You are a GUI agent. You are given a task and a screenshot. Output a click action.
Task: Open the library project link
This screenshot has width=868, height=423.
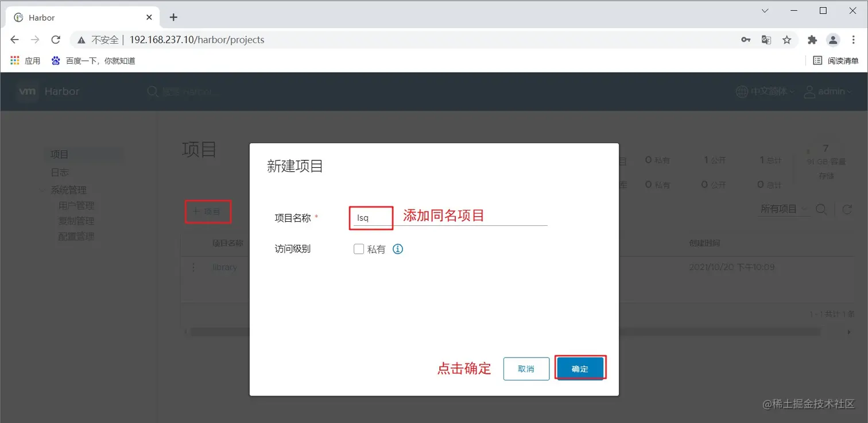pyautogui.click(x=224, y=267)
